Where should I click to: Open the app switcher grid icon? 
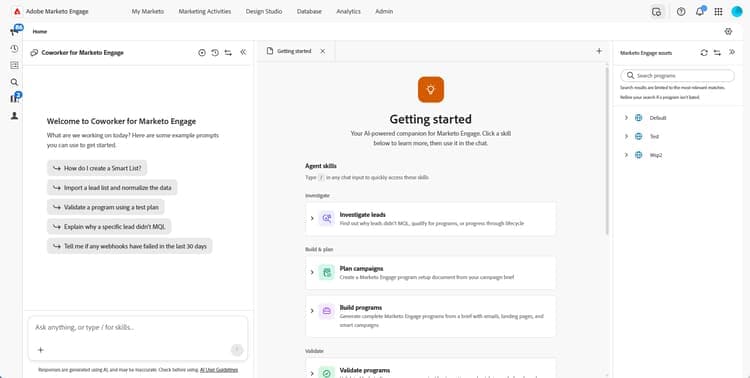(x=718, y=12)
